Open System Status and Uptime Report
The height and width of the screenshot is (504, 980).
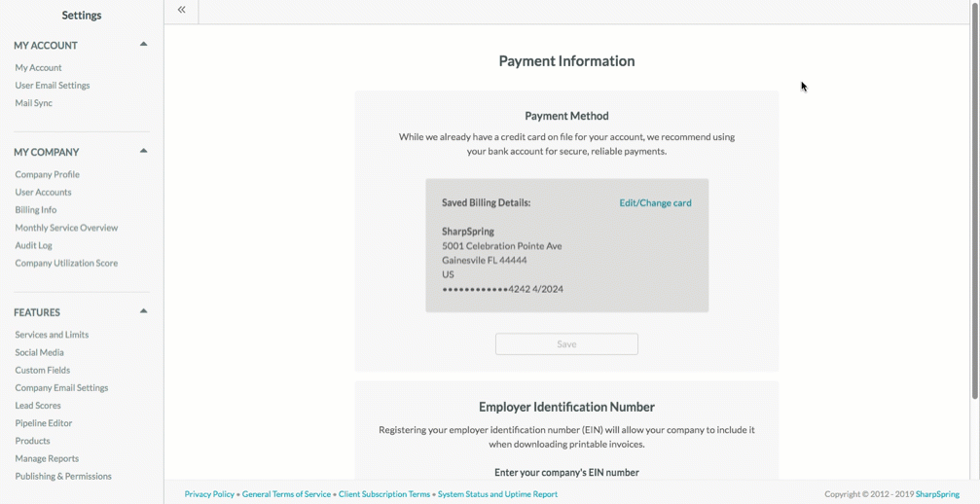point(497,494)
